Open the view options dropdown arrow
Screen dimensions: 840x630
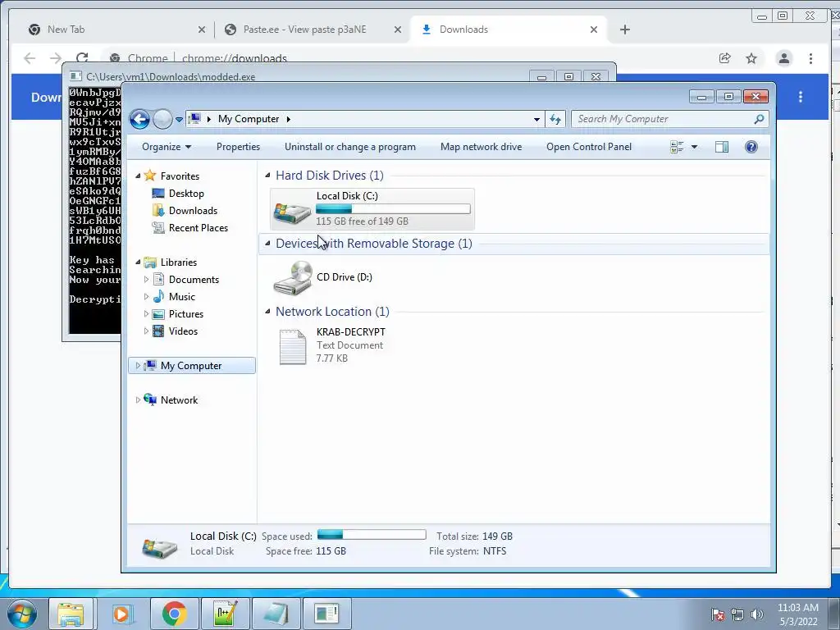694,147
